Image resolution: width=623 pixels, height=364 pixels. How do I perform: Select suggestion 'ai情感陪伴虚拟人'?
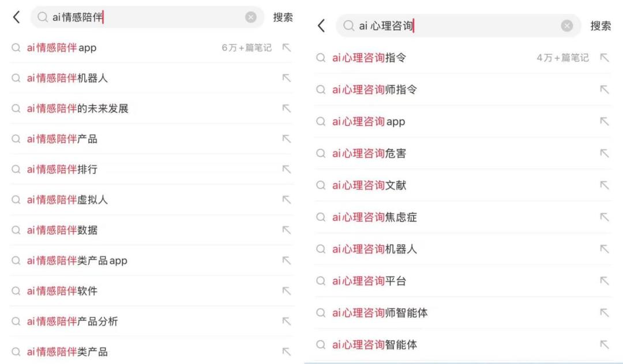pos(67,200)
